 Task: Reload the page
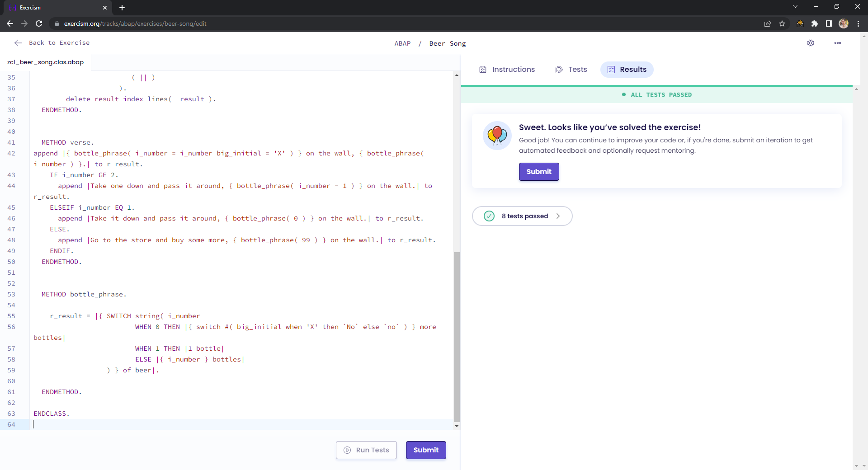point(39,23)
